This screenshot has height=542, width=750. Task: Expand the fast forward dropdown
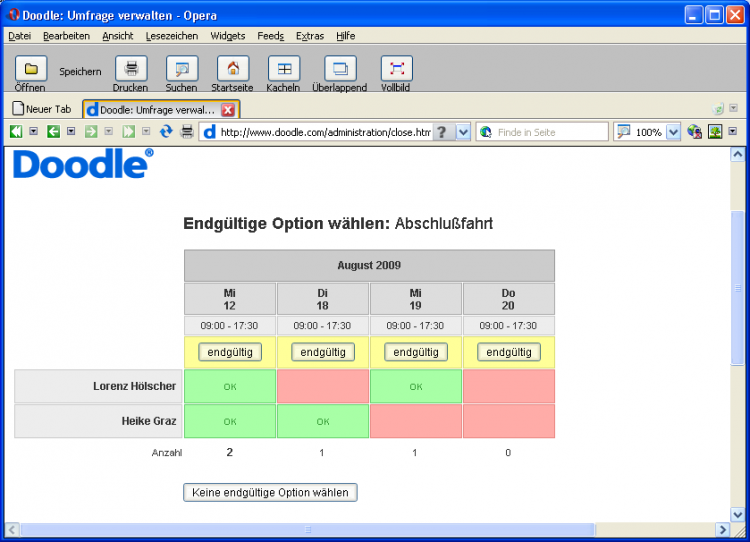pos(146,131)
